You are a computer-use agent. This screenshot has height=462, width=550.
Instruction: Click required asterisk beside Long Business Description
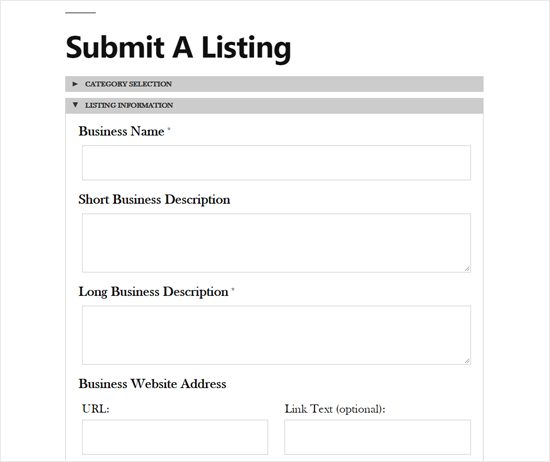[233, 290]
